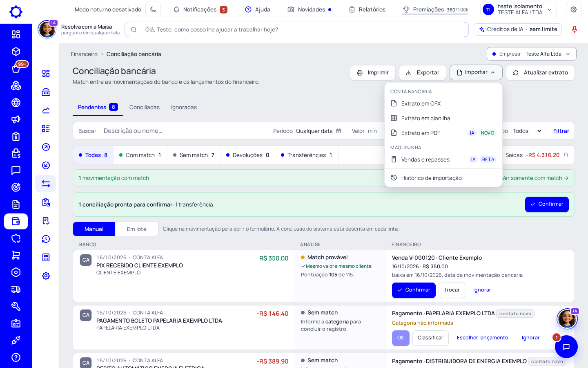588x368 pixels.
Task: Select Extrato em PDF menu item
Action: (443, 133)
